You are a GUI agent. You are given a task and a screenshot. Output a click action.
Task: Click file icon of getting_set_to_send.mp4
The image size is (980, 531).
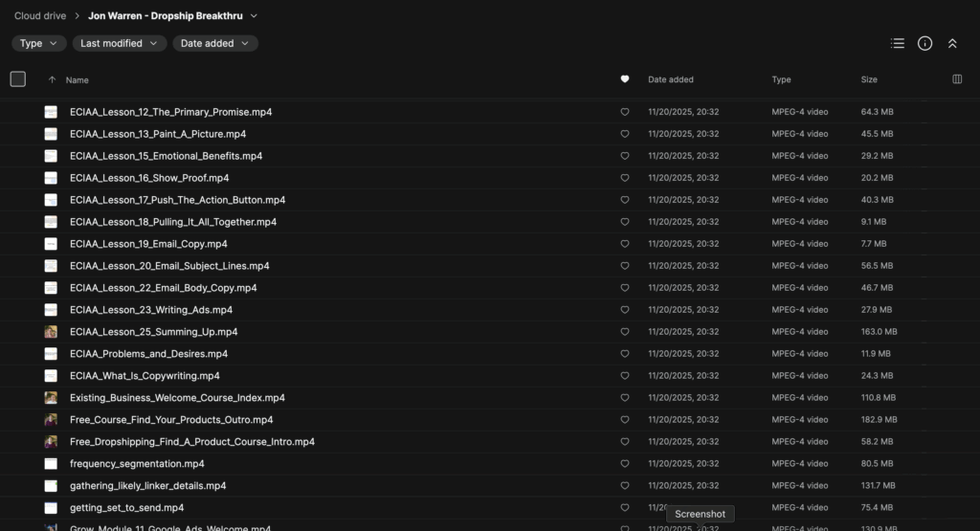(51, 508)
